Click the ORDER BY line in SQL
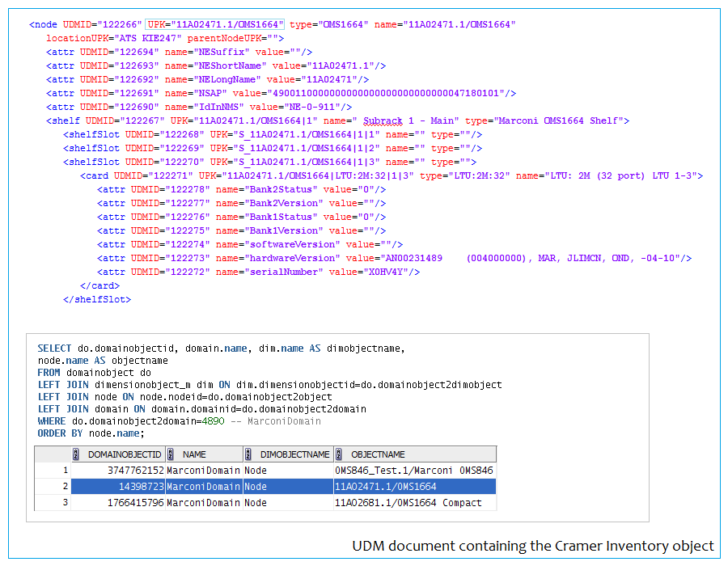This screenshot has width=728, height=566. (90, 433)
